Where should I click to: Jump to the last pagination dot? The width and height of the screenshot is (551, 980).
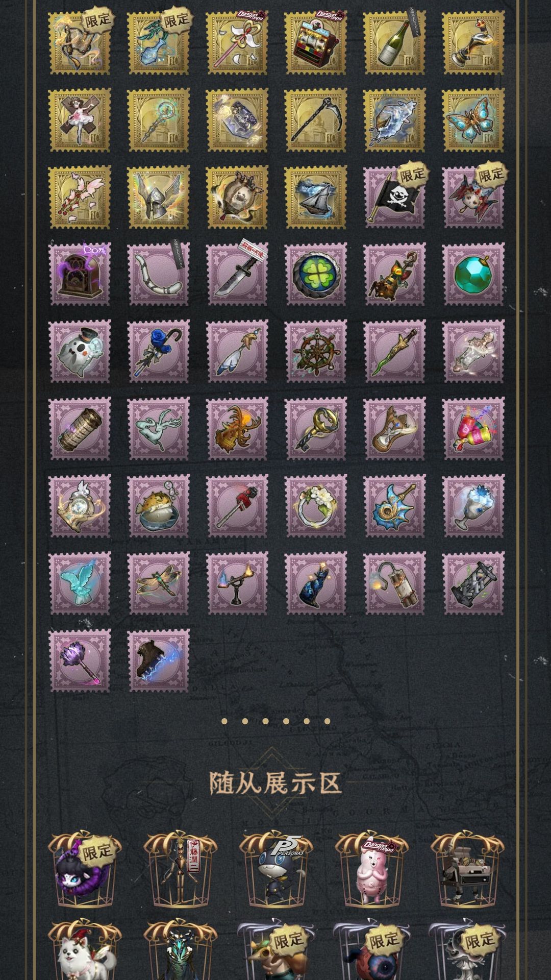click(328, 721)
